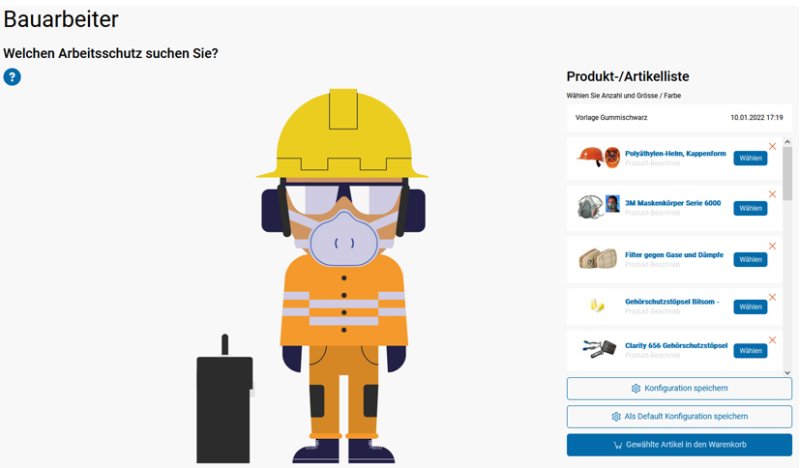Click the yellow hard hat on worker
The width and height of the screenshot is (800, 468).
coord(343,134)
